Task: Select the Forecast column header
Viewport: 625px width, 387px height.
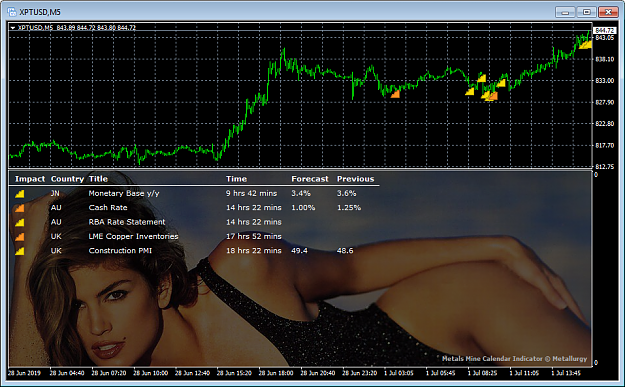Action: coord(310,179)
